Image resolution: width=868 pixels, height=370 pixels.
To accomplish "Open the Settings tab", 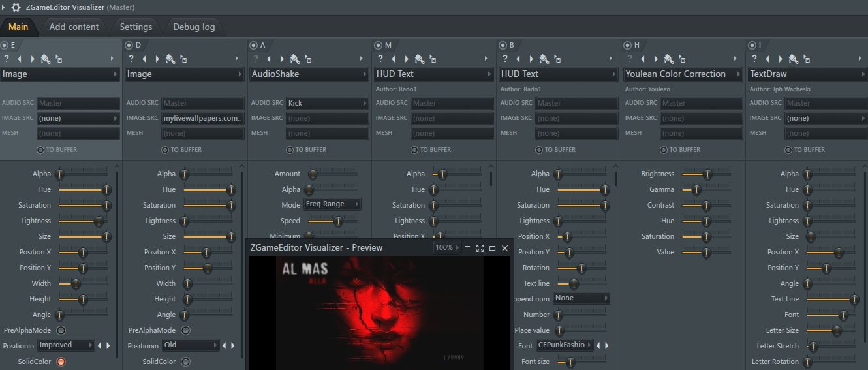I will tap(136, 27).
